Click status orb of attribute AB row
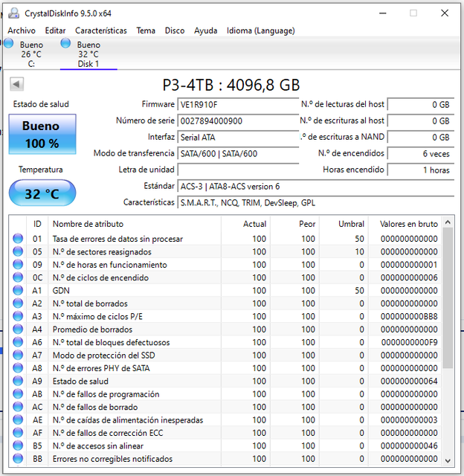The height and width of the screenshot is (476, 464). (x=18, y=394)
